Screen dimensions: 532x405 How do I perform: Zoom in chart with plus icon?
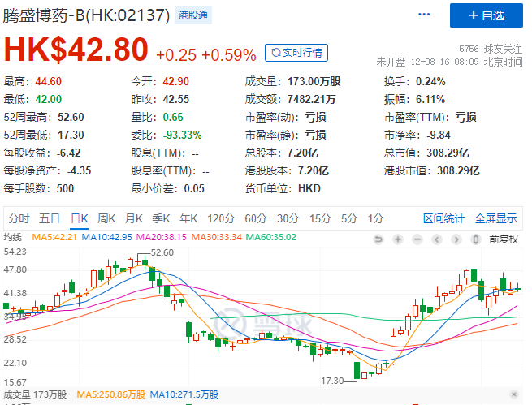(398, 239)
